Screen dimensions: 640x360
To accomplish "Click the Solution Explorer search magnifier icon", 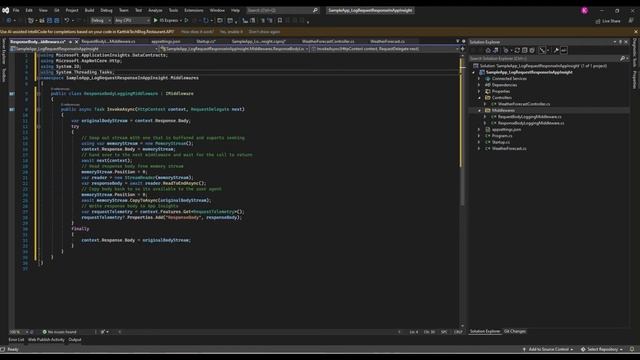I will coord(622,58).
